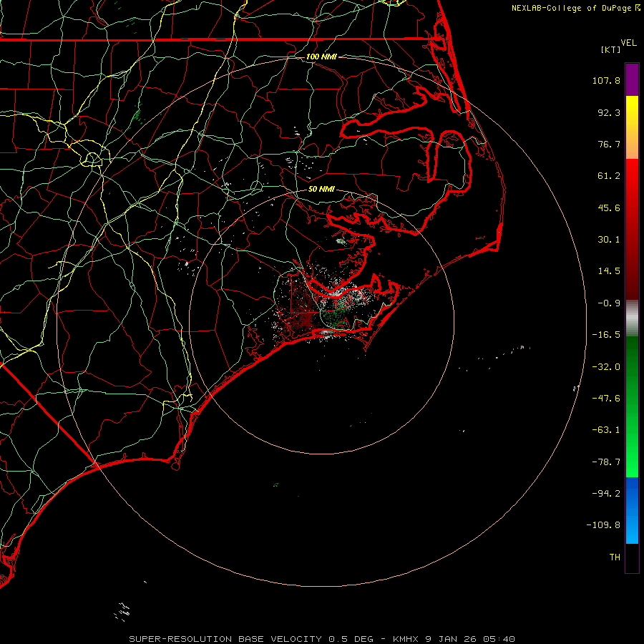Click the -32.0 velocity scale value

(606, 367)
